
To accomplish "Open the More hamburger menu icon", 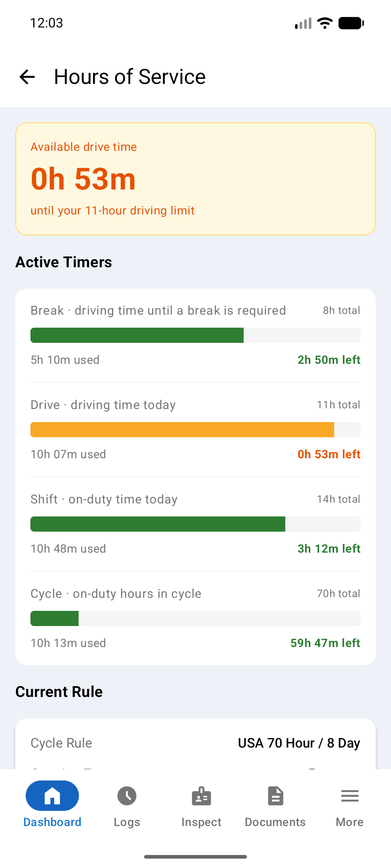I will 350,796.
